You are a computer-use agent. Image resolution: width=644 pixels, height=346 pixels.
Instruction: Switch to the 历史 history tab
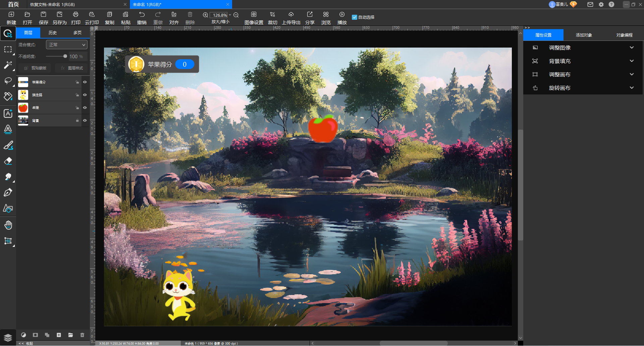(53, 33)
